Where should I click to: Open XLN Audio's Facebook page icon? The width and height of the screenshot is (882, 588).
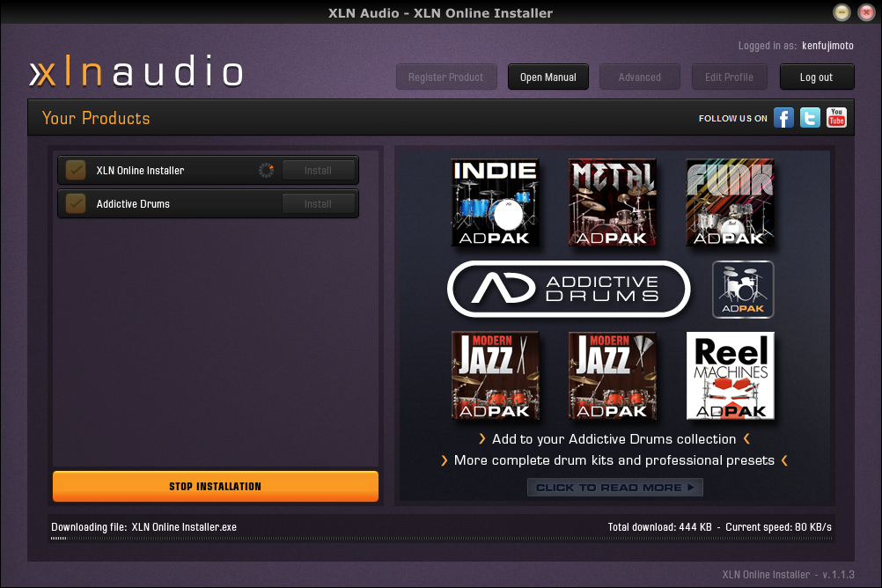[x=783, y=118]
